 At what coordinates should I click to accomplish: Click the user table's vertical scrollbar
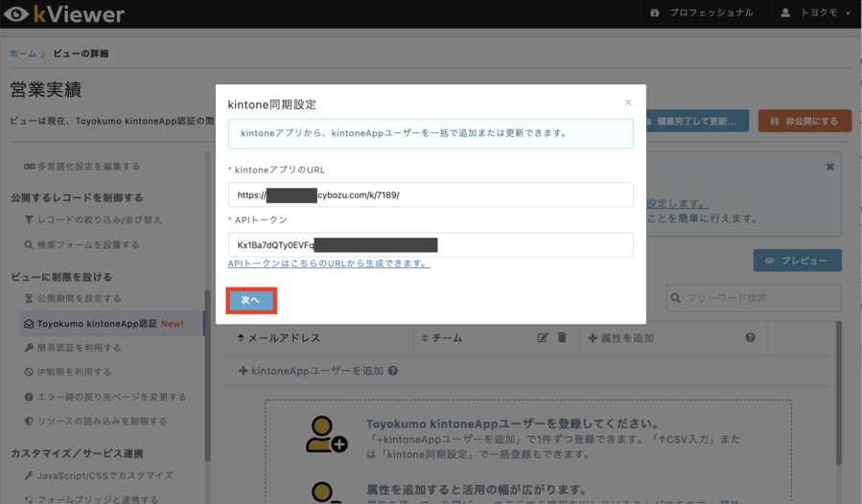pyautogui.click(x=839, y=393)
